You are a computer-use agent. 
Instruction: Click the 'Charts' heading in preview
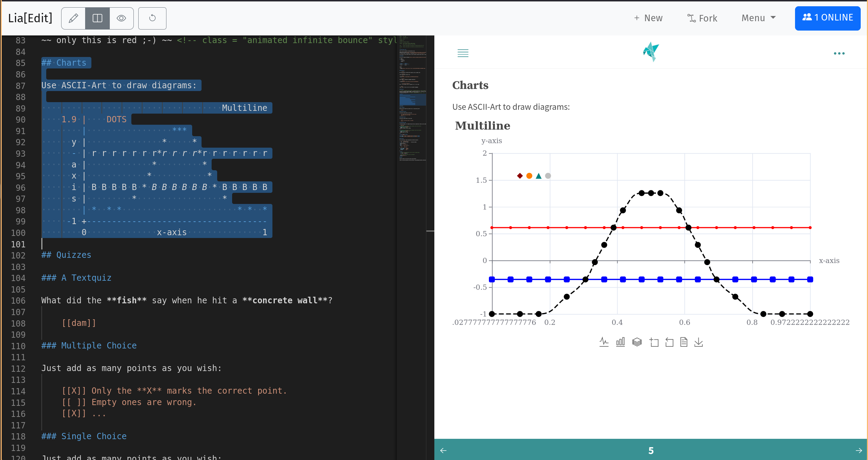tap(470, 85)
